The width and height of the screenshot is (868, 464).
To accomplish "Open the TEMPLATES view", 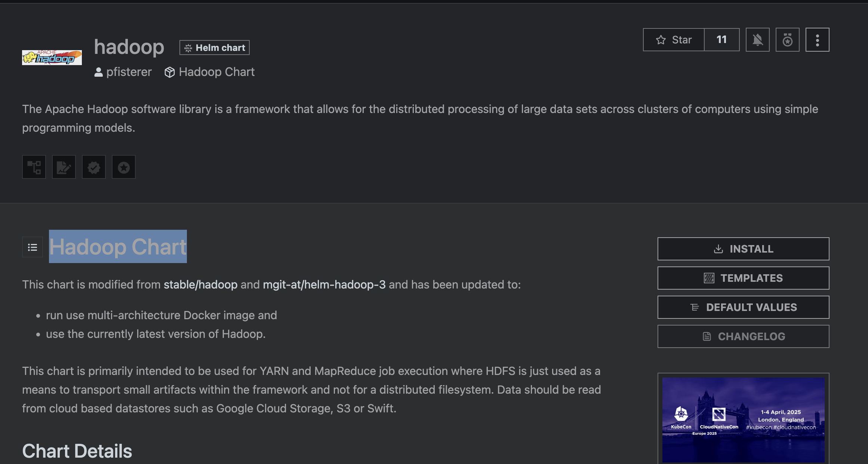I will coord(743,278).
